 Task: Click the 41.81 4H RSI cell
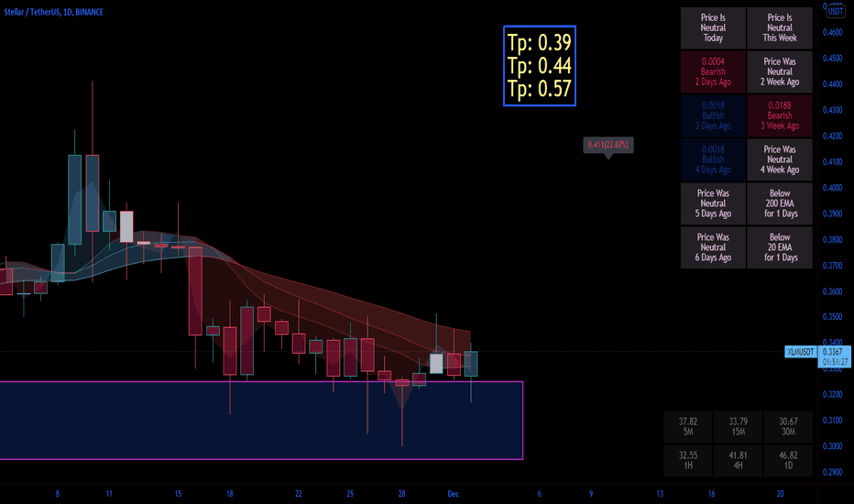click(738, 460)
